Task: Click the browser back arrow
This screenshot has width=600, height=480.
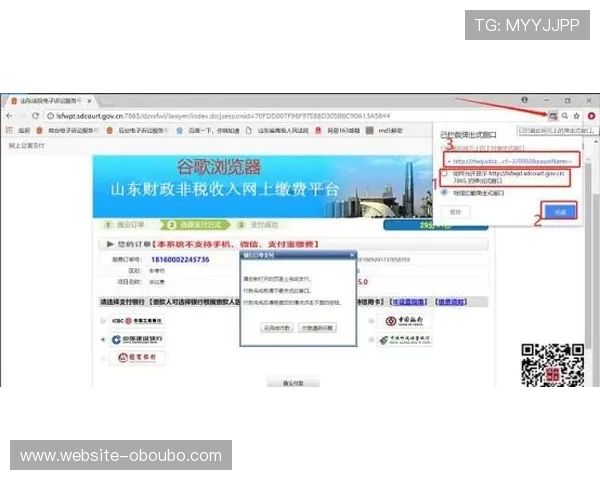Action: pos(9,116)
